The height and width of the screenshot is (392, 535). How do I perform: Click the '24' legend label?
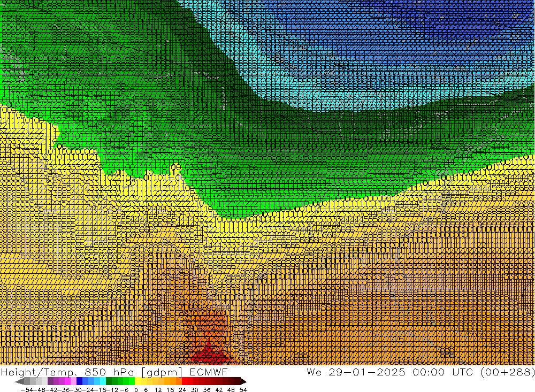[x=182, y=390]
